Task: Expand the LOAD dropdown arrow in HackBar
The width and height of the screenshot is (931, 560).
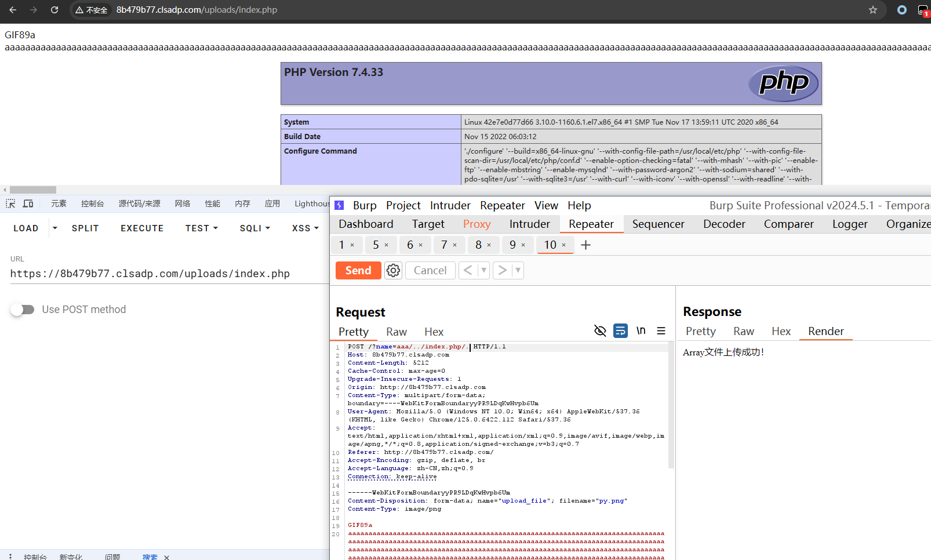Action: 55,228
